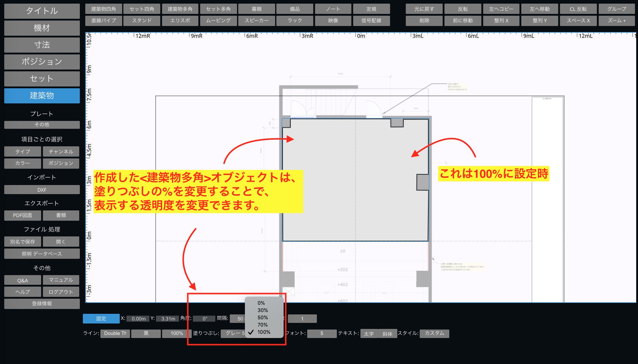Choose the checked 100% option
The height and width of the screenshot is (364, 638).
(x=264, y=332)
